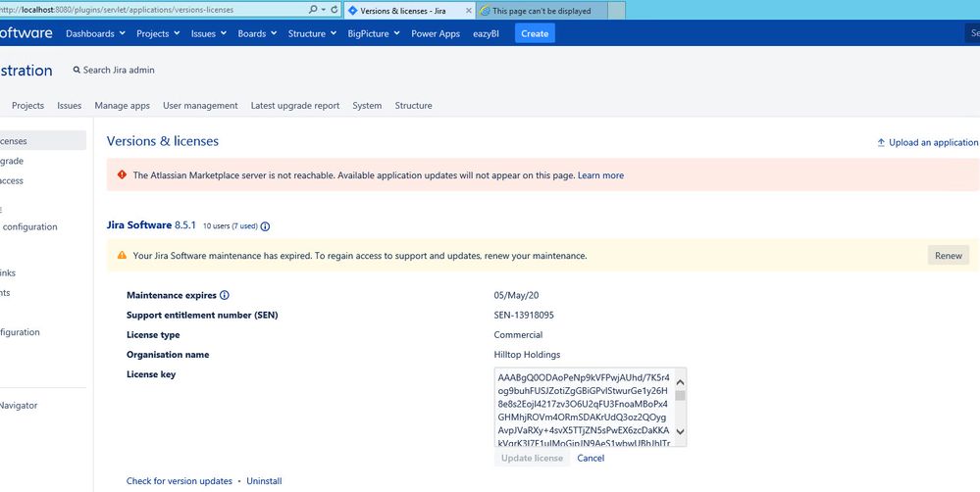The height and width of the screenshot is (492, 980).
Task: Click the Cancel link
Action: coord(591,459)
